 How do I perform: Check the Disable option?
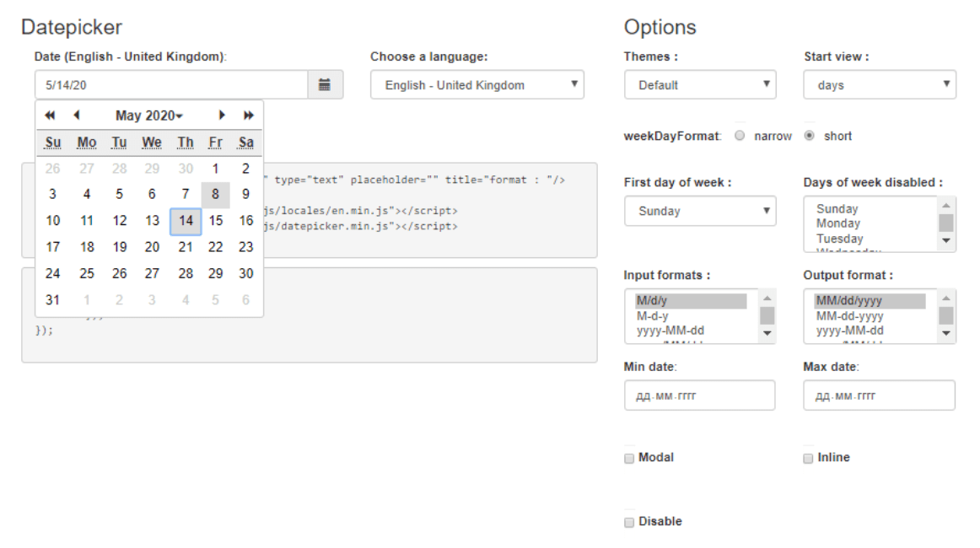pos(628,521)
